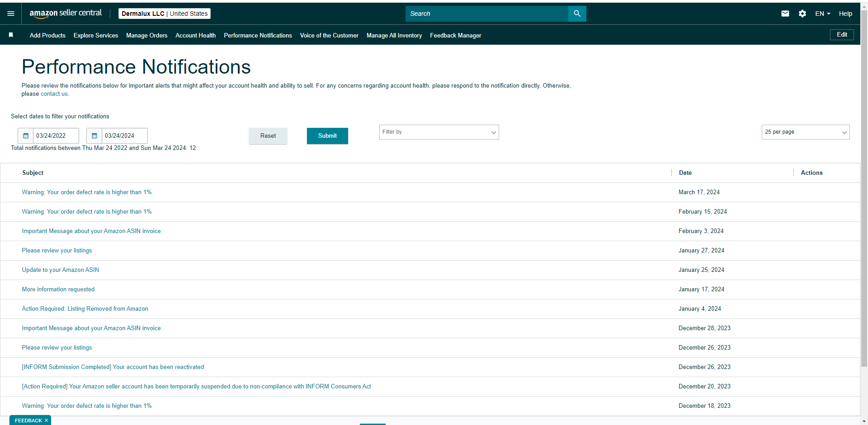This screenshot has width=868, height=425.
Task: Click the Submit button
Action: click(327, 135)
